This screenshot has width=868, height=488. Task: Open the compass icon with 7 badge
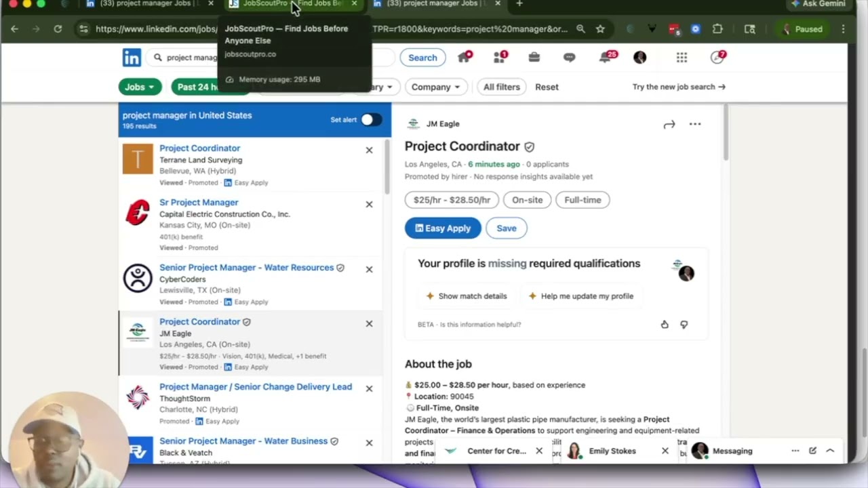tap(718, 57)
